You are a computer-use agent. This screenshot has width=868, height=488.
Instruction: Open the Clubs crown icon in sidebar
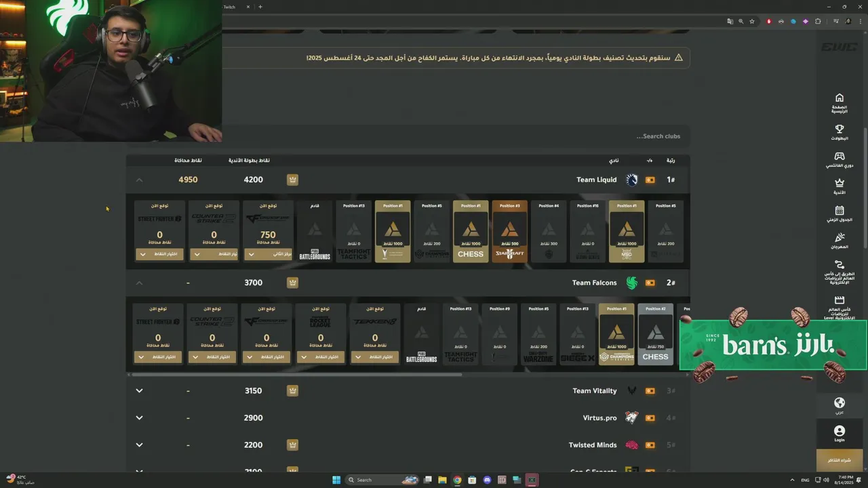(840, 183)
